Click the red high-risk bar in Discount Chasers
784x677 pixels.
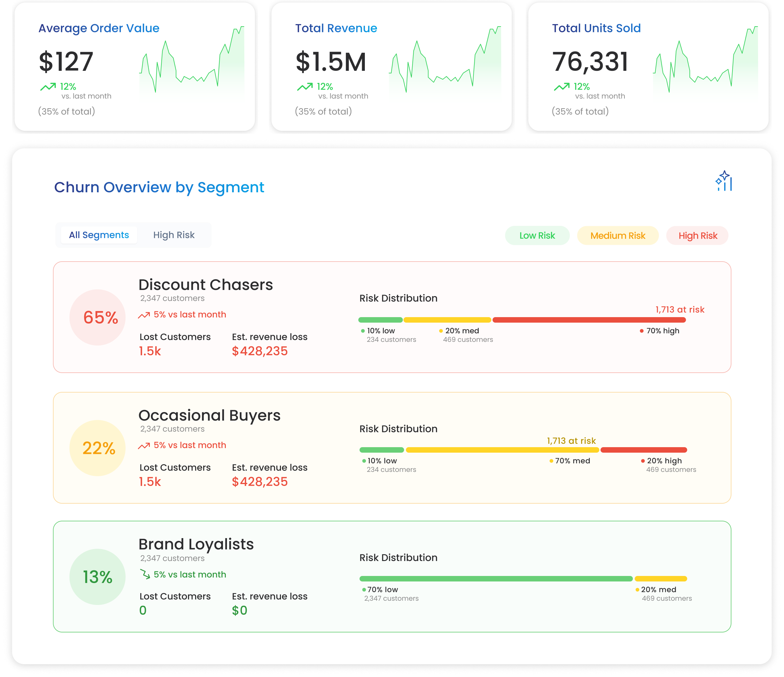[x=589, y=320]
